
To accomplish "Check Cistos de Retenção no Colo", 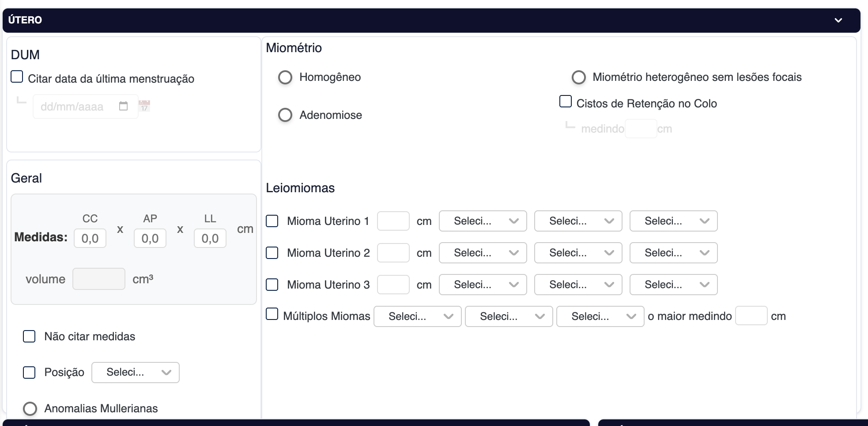I will pos(565,102).
